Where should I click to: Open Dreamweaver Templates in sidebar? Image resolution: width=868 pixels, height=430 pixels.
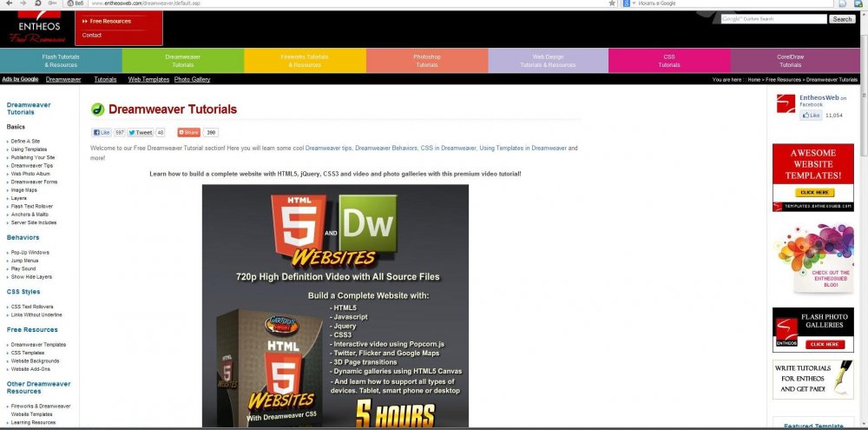click(x=38, y=345)
